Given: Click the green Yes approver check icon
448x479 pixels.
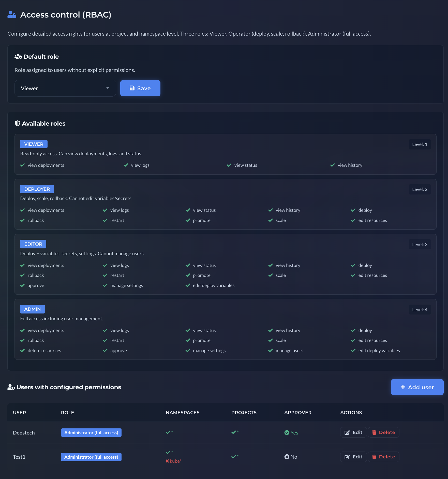Looking at the screenshot, I should point(287,433).
